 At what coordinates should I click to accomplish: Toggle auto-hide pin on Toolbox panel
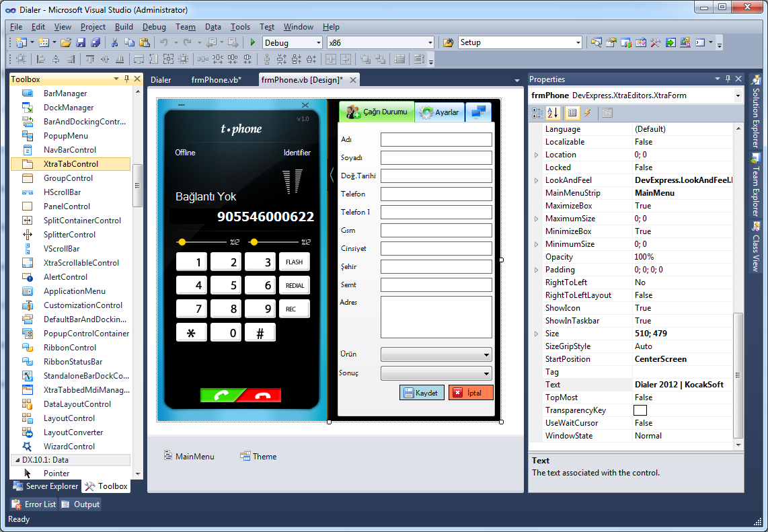tap(126, 79)
